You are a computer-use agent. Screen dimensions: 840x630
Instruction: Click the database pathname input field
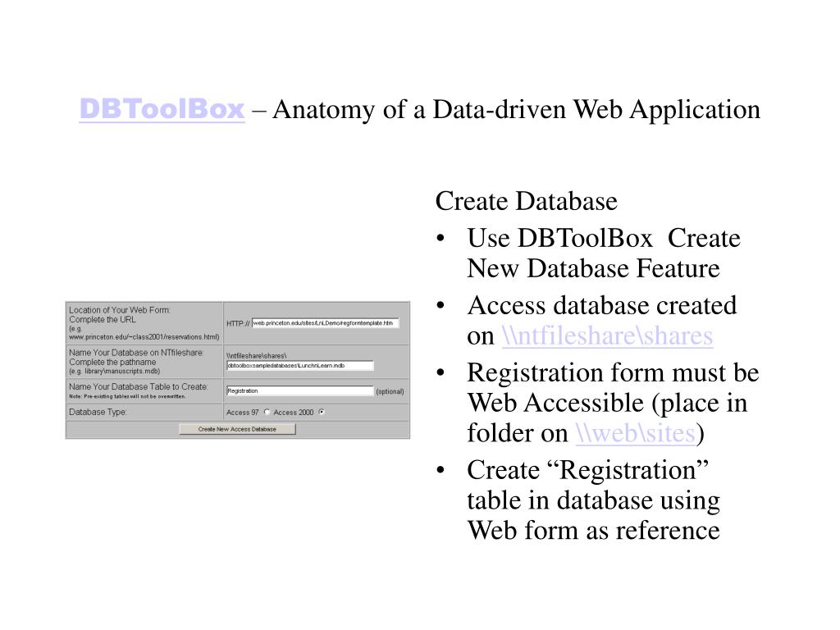(x=300, y=366)
